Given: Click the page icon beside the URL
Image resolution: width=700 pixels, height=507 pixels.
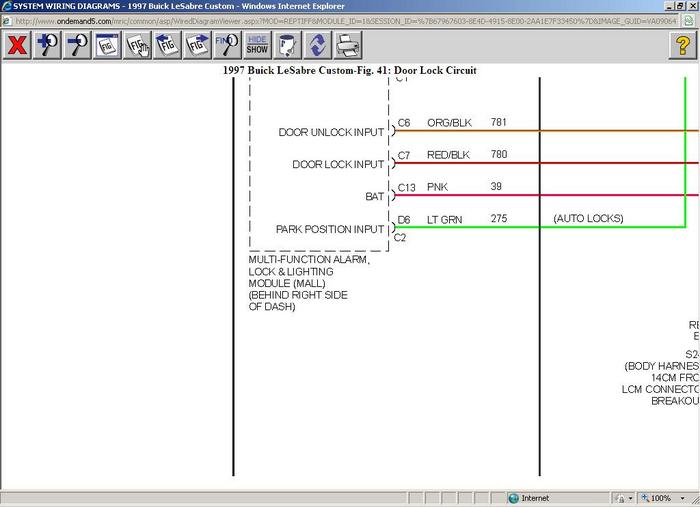Looking at the screenshot, I should [x=7, y=21].
